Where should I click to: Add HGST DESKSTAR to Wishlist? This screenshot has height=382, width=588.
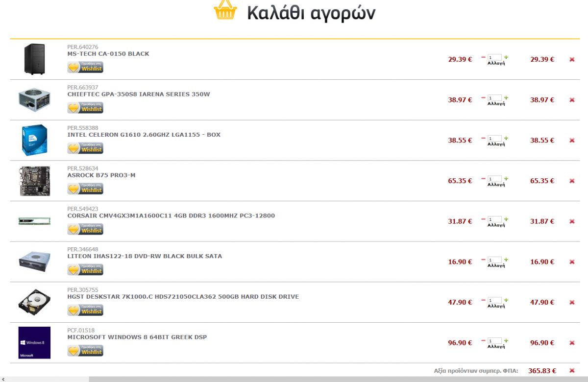click(x=85, y=310)
